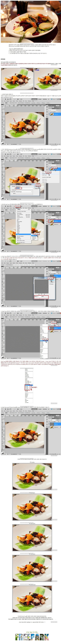Choose High Pass in the Other submenu

click(34, 236)
